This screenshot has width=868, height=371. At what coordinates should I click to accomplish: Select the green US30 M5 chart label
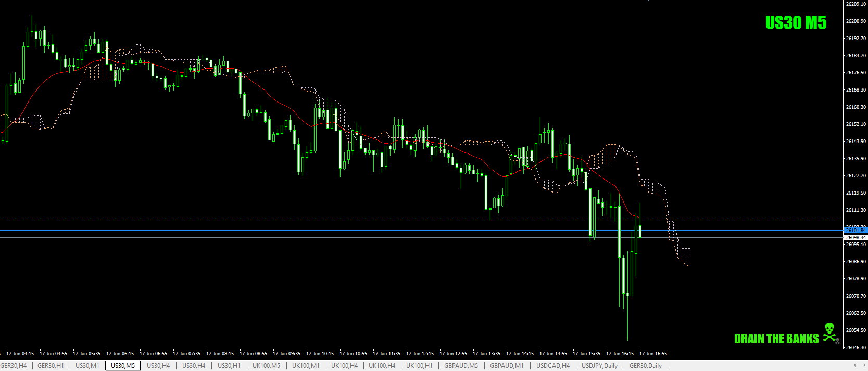[x=796, y=22]
